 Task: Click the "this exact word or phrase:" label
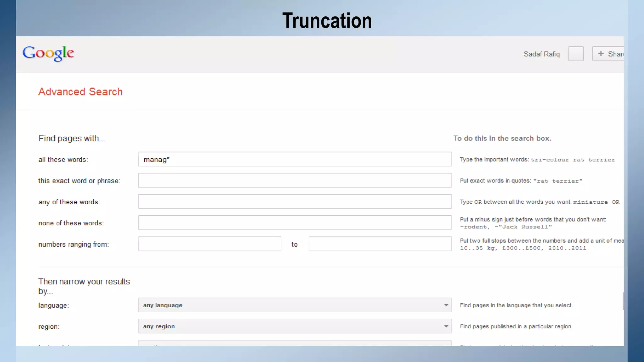[79, 181]
